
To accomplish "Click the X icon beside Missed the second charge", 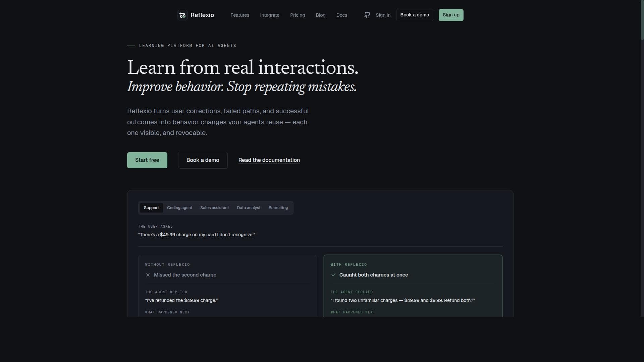I will 148,275.
